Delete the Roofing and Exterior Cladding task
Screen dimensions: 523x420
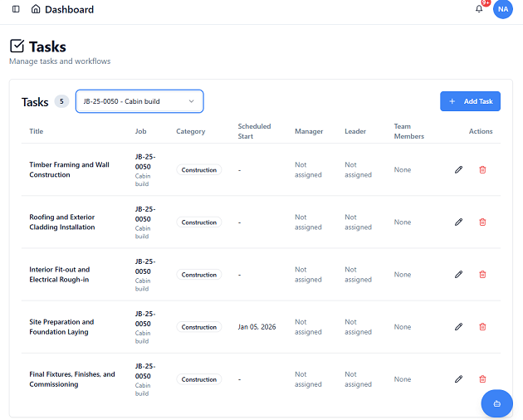(482, 222)
